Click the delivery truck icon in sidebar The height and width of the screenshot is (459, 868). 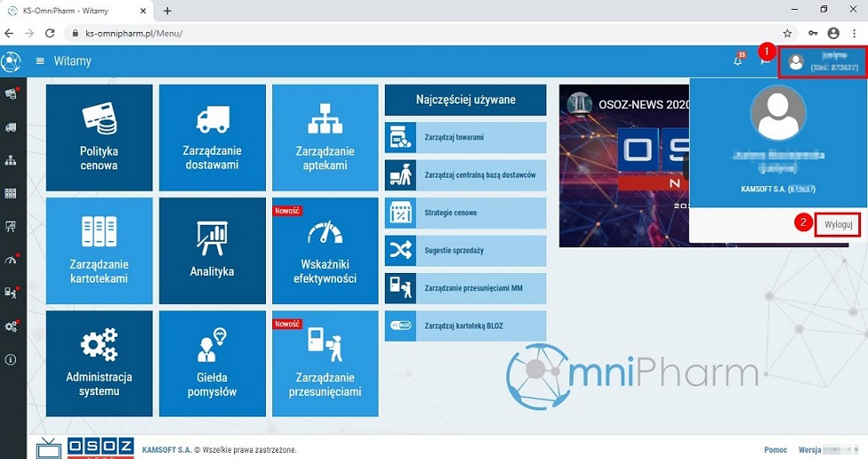point(11,127)
